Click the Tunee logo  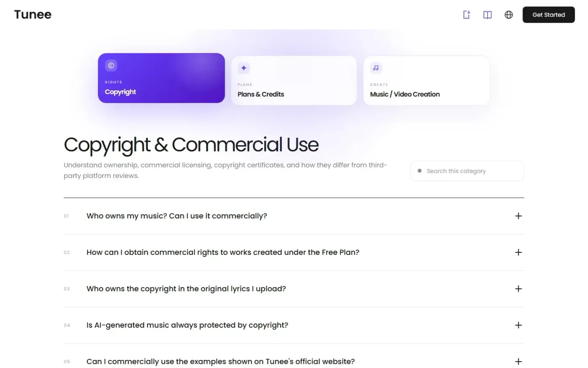point(33,15)
